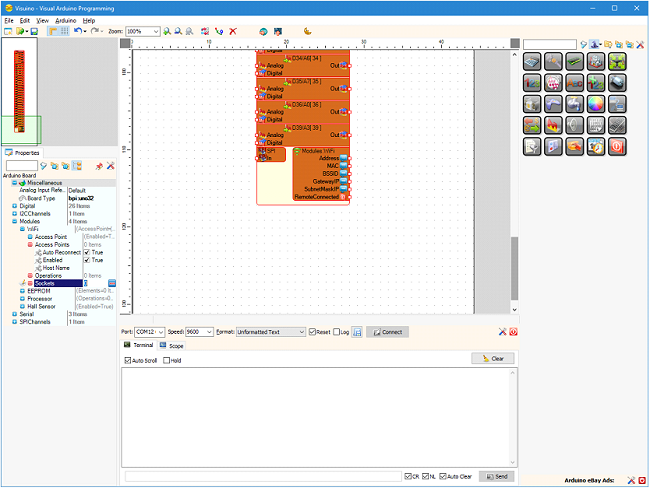Open the Color components category (color wheel icon)

[596, 104]
